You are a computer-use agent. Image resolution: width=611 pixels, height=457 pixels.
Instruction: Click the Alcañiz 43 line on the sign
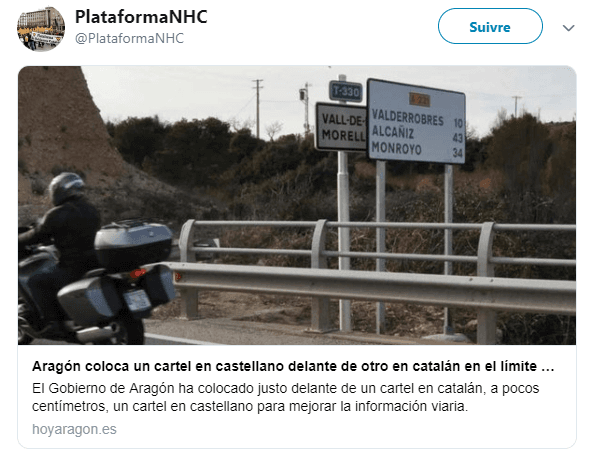(417, 134)
